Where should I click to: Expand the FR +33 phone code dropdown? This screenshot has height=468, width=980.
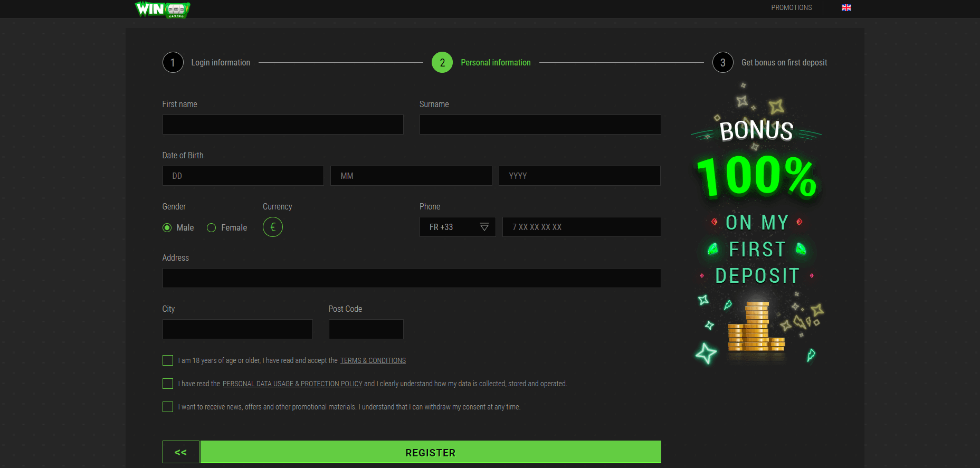pos(457,227)
